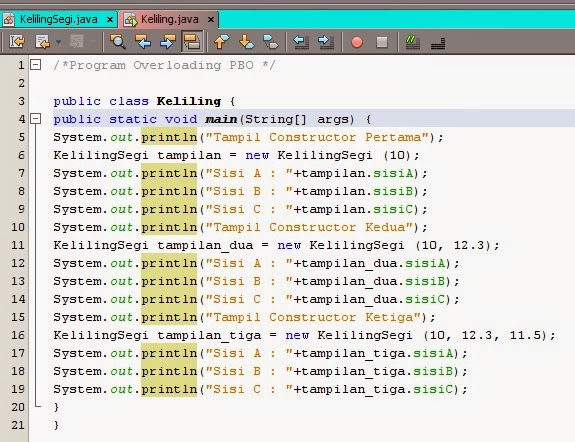Collapse the comment fold on line 1
This screenshot has width=575, height=442.
tap(35, 65)
